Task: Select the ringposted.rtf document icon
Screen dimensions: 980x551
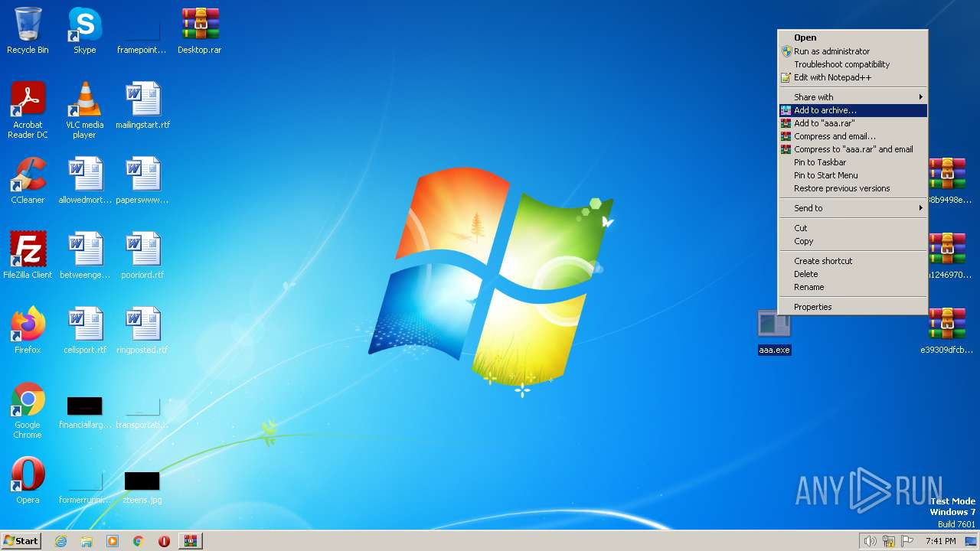Action: (x=142, y=331)
